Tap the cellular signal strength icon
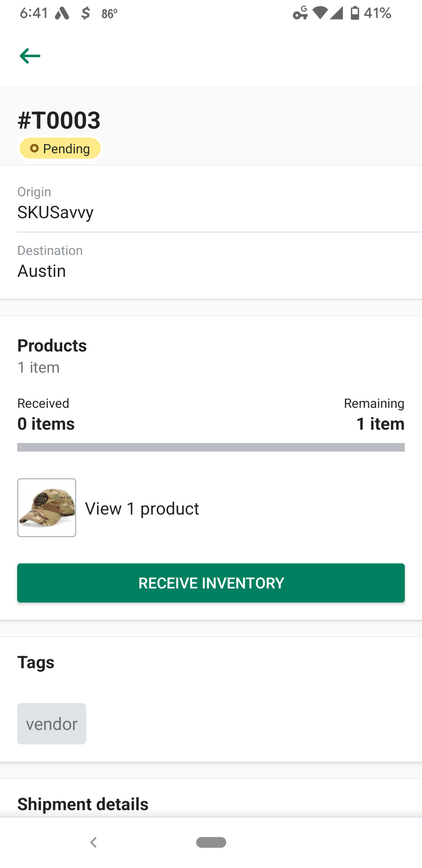This screenshot has height=868, width=422. 337,13
